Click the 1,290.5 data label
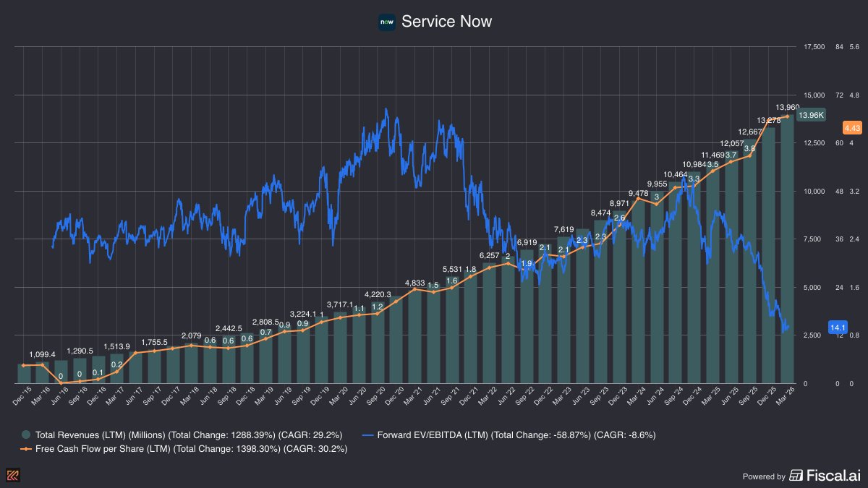 80,351
